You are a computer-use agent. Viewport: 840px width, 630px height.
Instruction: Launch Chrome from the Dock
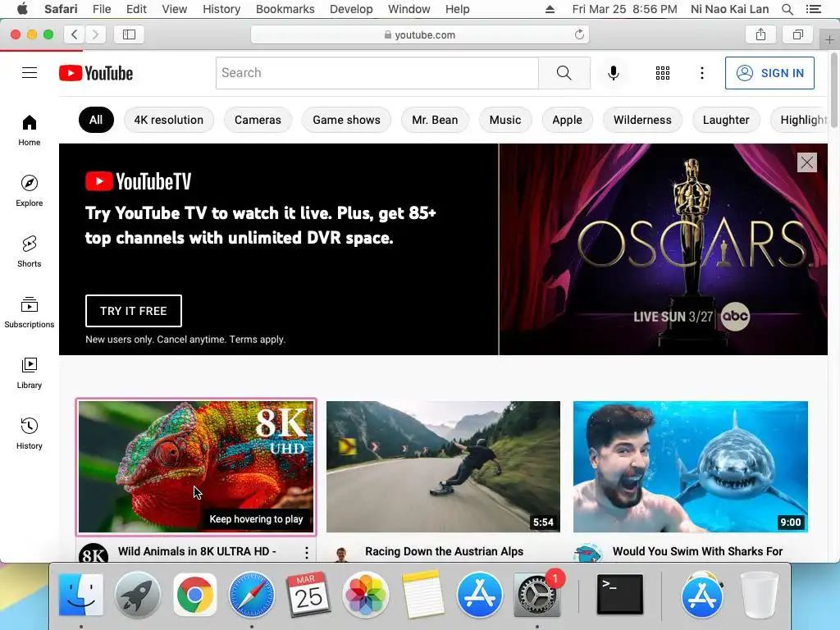(x=195, y=595)
